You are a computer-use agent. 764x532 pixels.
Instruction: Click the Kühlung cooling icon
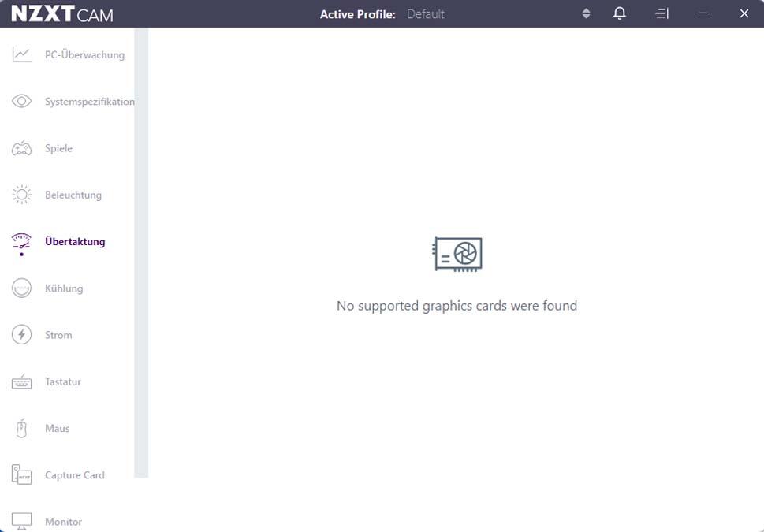click(21, 288)
